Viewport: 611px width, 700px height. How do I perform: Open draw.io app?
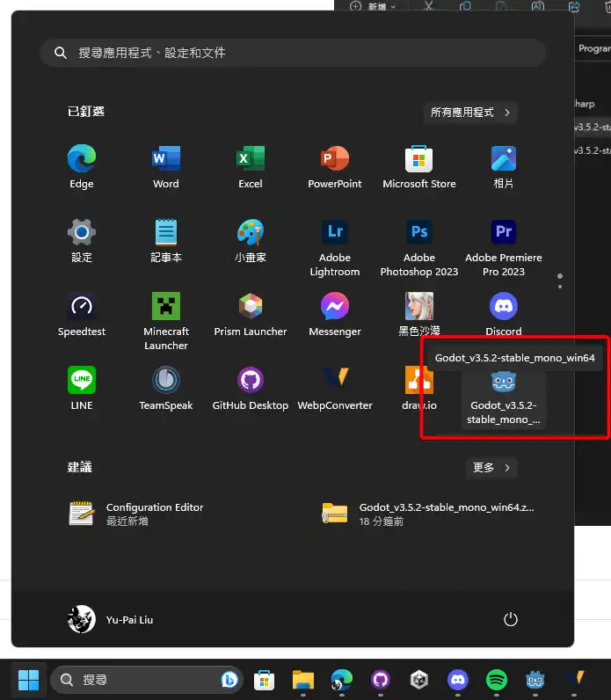(419, 388)
